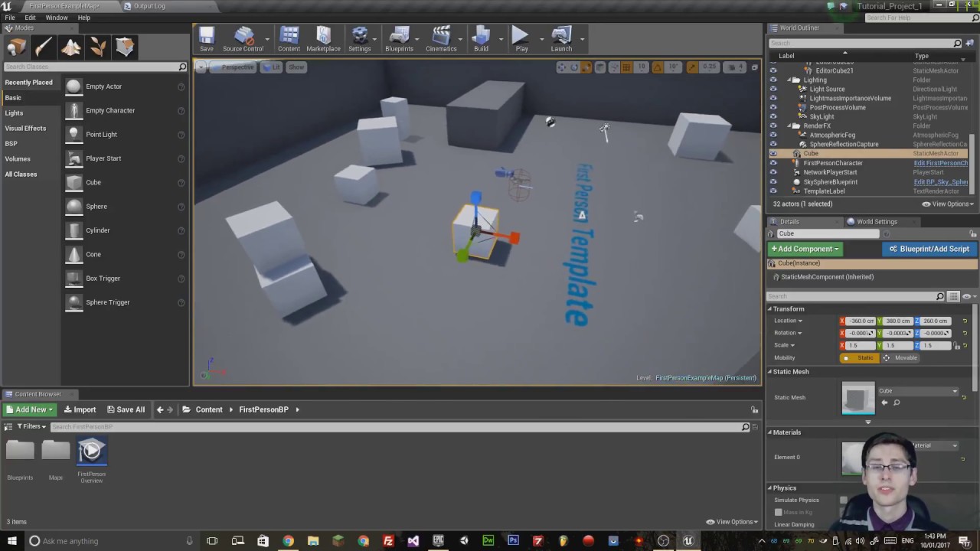Open the Add New dropdown
This screenshot has width=980, height=551.
[x=30, y=409]
